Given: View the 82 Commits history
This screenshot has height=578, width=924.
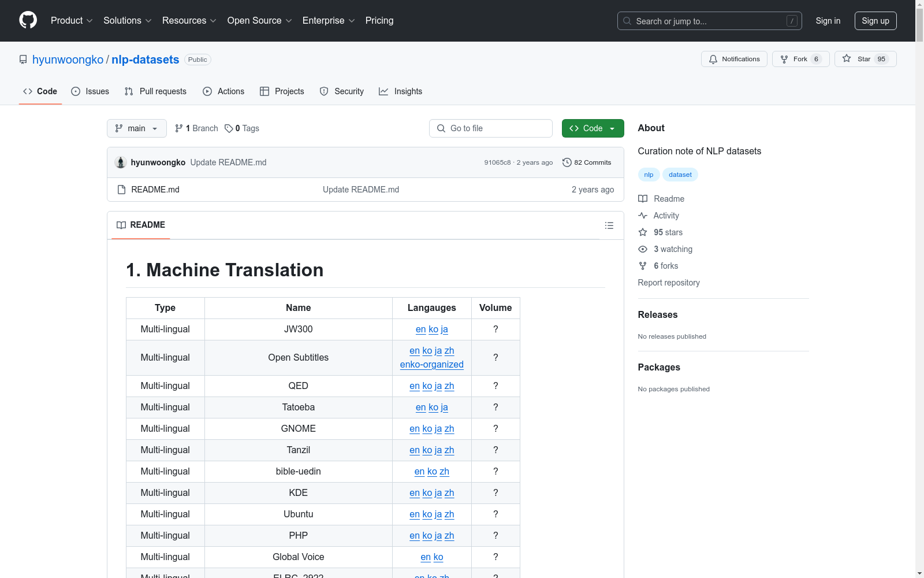Looking at the screenshot, I should tap(587, 162).
